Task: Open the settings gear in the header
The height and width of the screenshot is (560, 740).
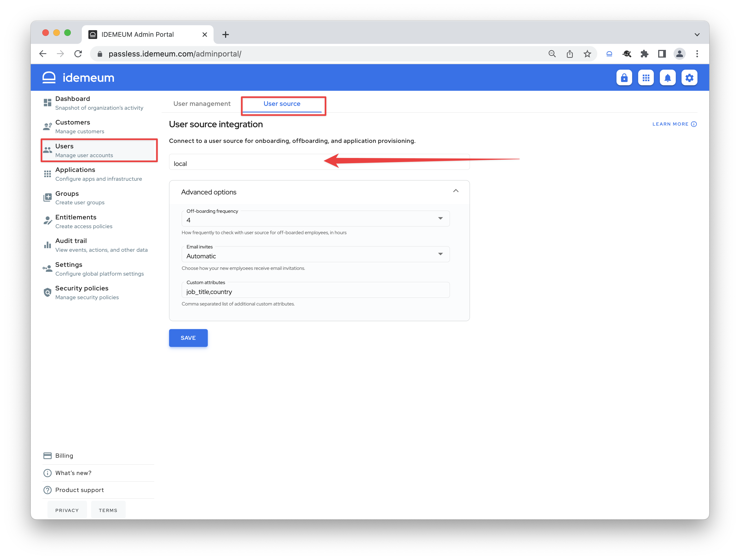Action: click(x=689, y=77)
